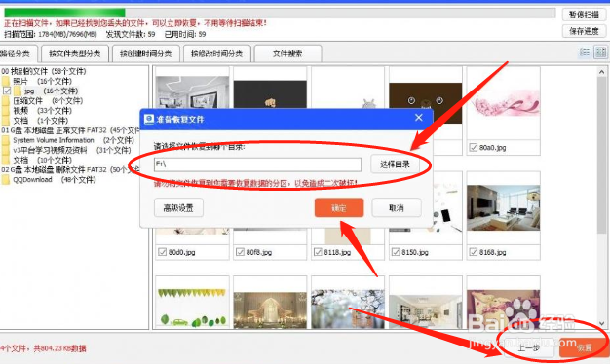The height and width of the screenshot is (364, 610).
Task: Close the 准备恢复文件 dialog
Action: click(419, 118)
